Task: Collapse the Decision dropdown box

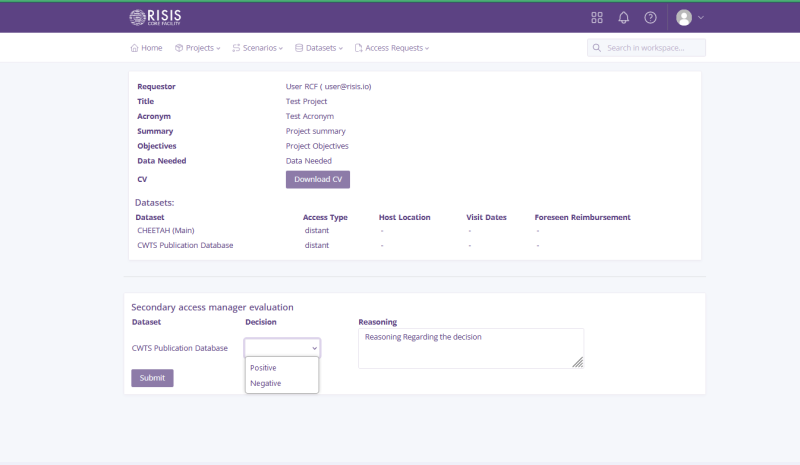Action: coord(282,347)
